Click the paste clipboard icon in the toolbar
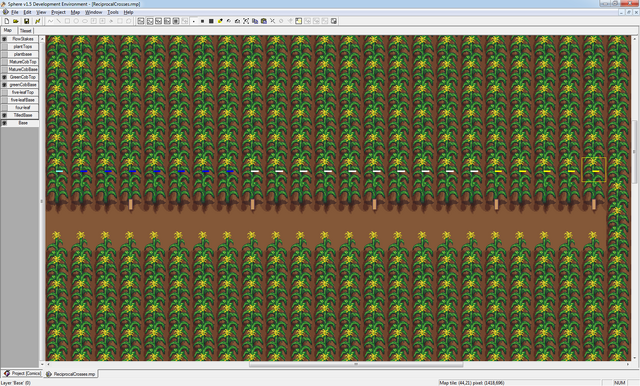The image size is (640, 386). click(x=264, y=21)
